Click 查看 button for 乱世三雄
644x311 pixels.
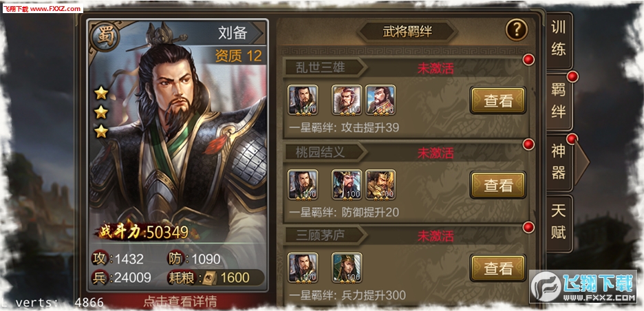497,100
